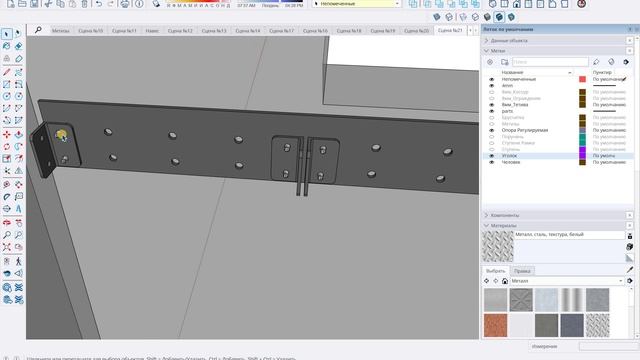The height and width of the screenshot is (360, 640).
Task: Toggle Color by Tag icon
Action: tap(611, 62)
